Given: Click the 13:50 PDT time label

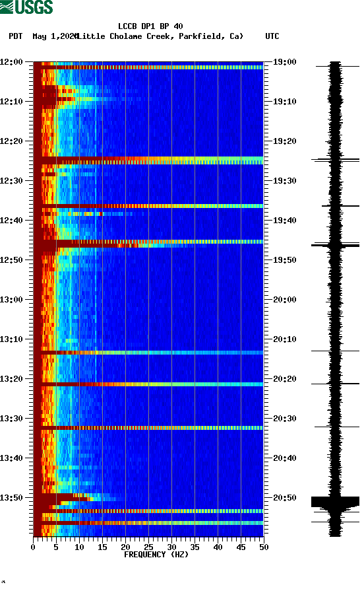Looking at the screenshot, I should [x=11, y=498].
